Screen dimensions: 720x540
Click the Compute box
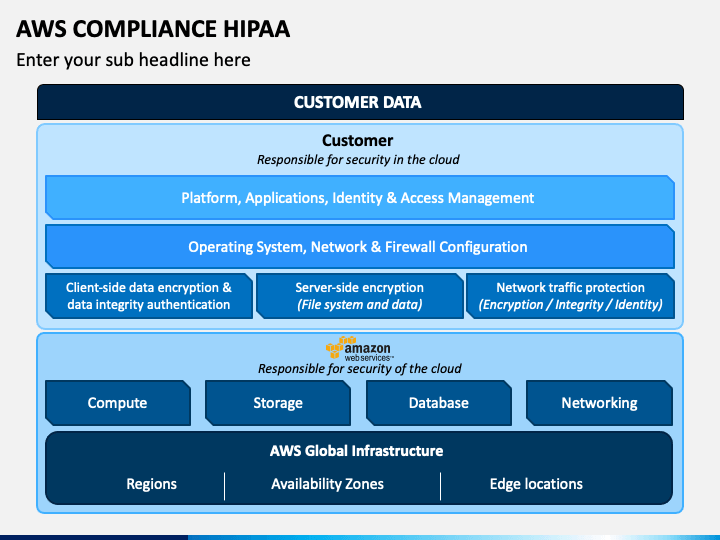pos(118,403)
